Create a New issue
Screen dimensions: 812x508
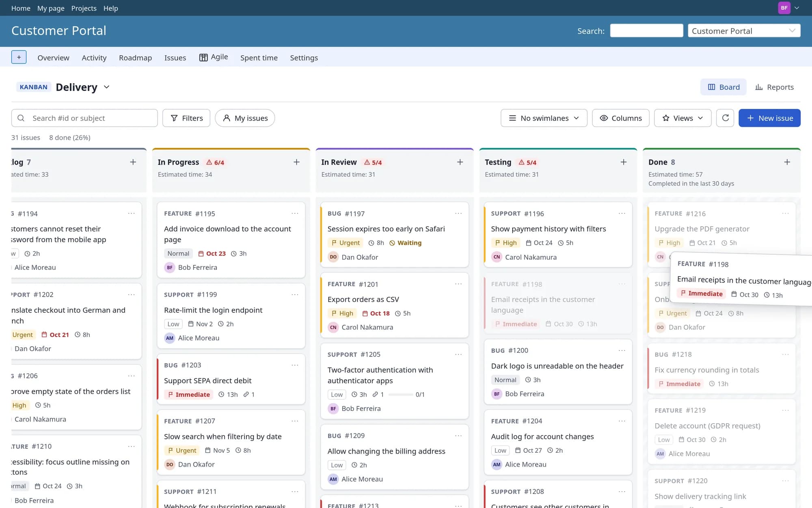[x=769, y=118]
